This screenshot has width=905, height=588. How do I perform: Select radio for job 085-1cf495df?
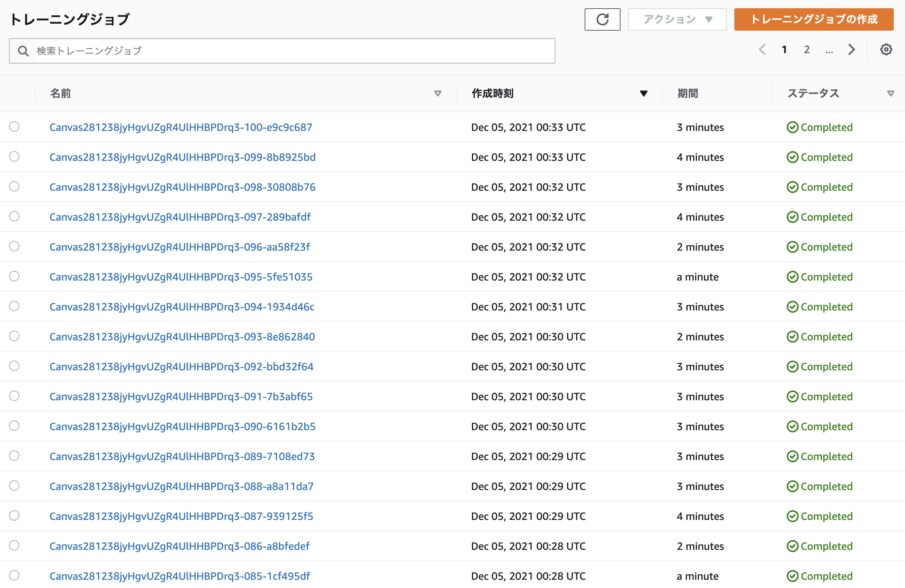[15, 575]
